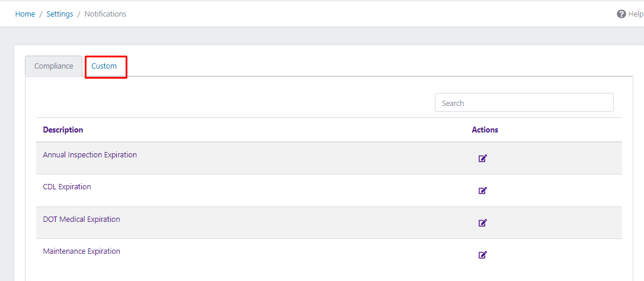Screen dimensions: 644x281
Task: Select the Annual Inspection Expiration description text
Action: pyautogui.click(x=89, y=155)
